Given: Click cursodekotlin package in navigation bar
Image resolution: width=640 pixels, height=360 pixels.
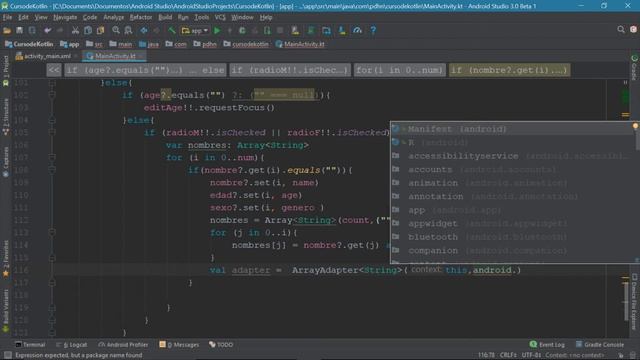Looking at the screenshot, I should tap(246, 44).
